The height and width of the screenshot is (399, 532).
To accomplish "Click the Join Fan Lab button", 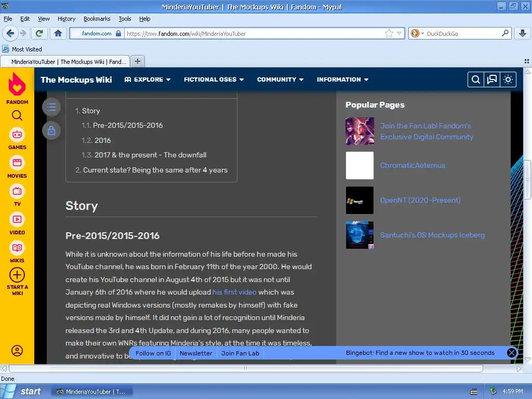I will coord(240,353).
